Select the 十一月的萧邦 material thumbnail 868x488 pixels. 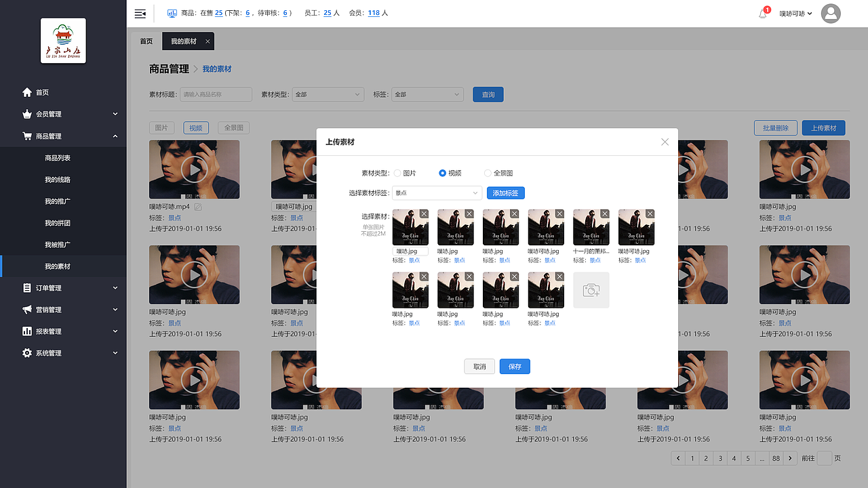[591, 227]
